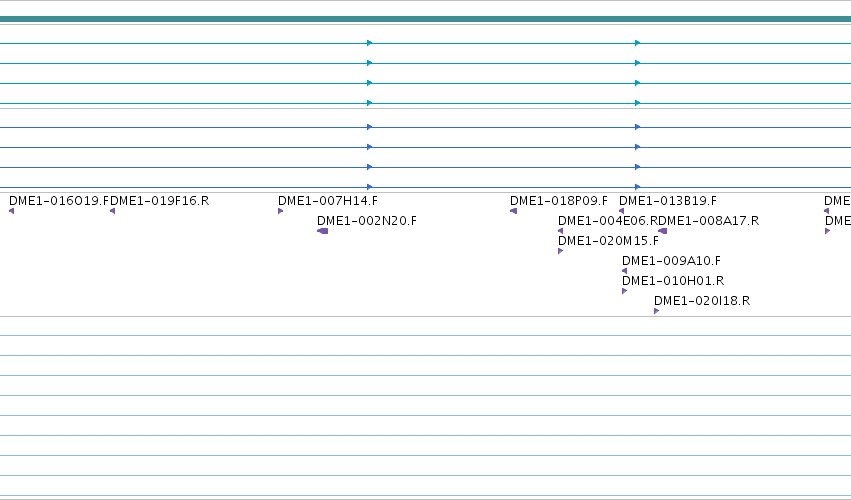The image size is (851, 500).
Task: Click the purple marker under DME1-018P09.F
Action: tap(513, 211)
